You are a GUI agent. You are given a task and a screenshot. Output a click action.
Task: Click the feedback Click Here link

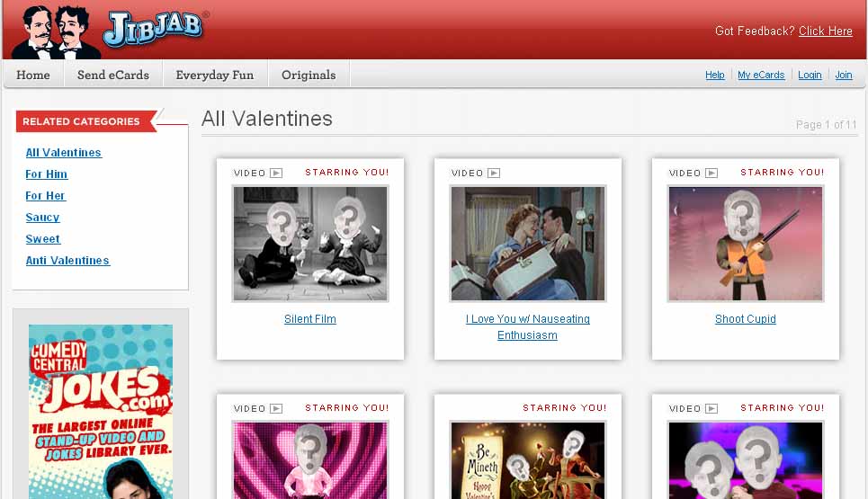pos(826,31)
